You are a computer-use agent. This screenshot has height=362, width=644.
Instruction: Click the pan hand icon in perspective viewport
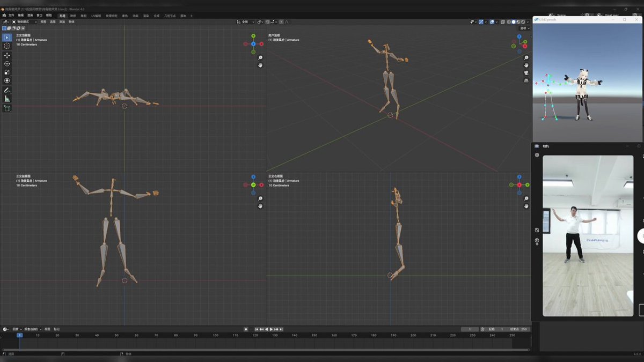point(526,65)
